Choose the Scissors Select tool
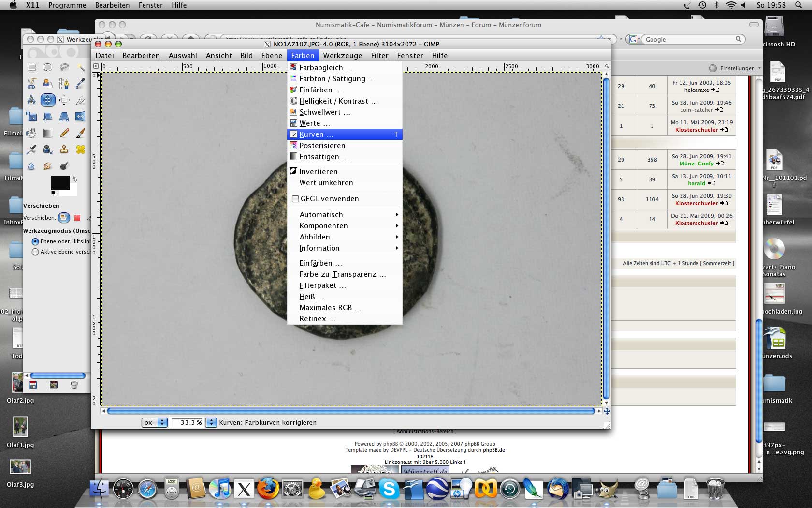Image resolution: width=812 pixels, height=508 pixels. [x=31, y=84]
